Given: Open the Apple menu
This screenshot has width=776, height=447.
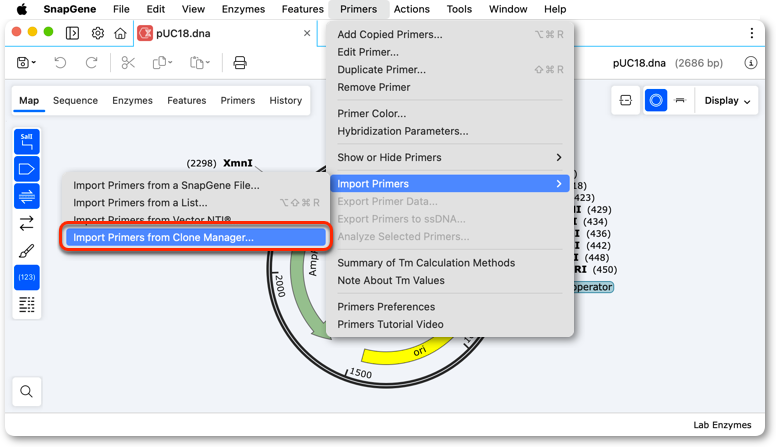Looking at the screenshot, I should coord(22,9).
